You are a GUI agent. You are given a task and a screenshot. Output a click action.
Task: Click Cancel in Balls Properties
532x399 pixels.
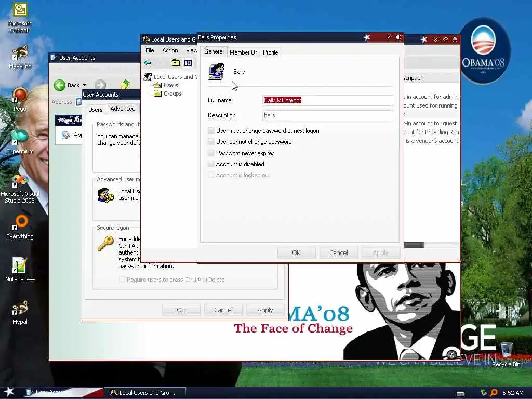pyautogui.click(x=339, y=253)
